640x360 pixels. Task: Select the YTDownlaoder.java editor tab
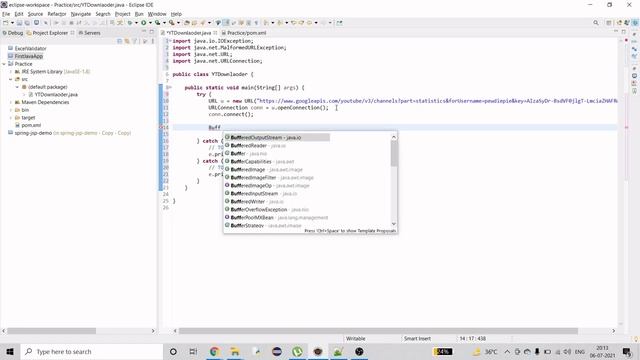coord(189,33)
